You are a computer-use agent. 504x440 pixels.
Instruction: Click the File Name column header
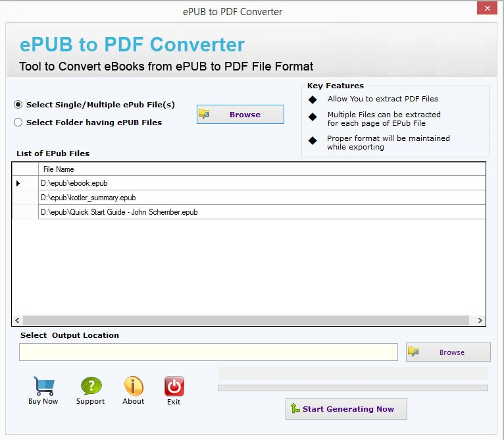[x=262, y=169]
